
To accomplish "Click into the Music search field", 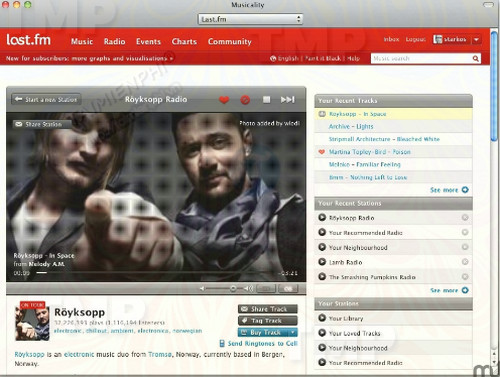I will (x=421, y=59).
